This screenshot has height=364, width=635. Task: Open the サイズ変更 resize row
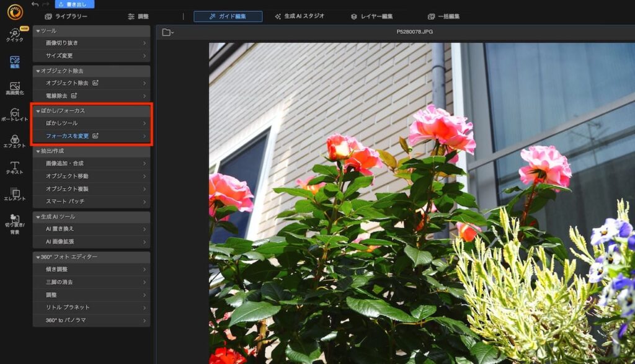click(x=92, y=55)
